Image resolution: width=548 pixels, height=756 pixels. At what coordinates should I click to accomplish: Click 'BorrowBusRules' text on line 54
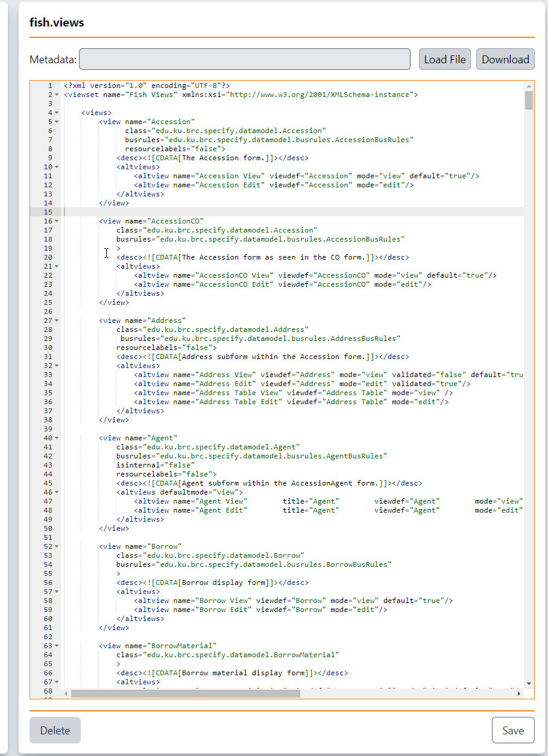click(x=357, y=564)
